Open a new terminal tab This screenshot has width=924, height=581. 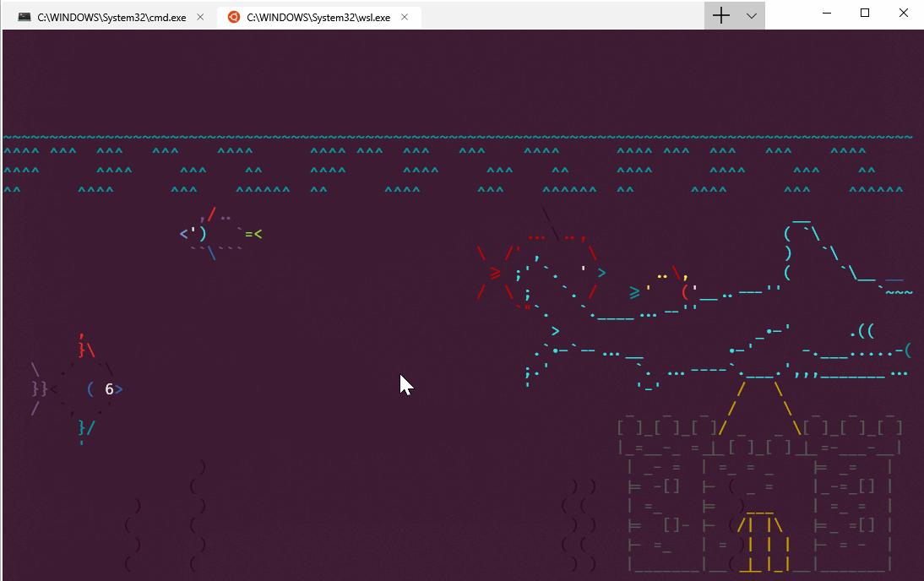point(721,15)
